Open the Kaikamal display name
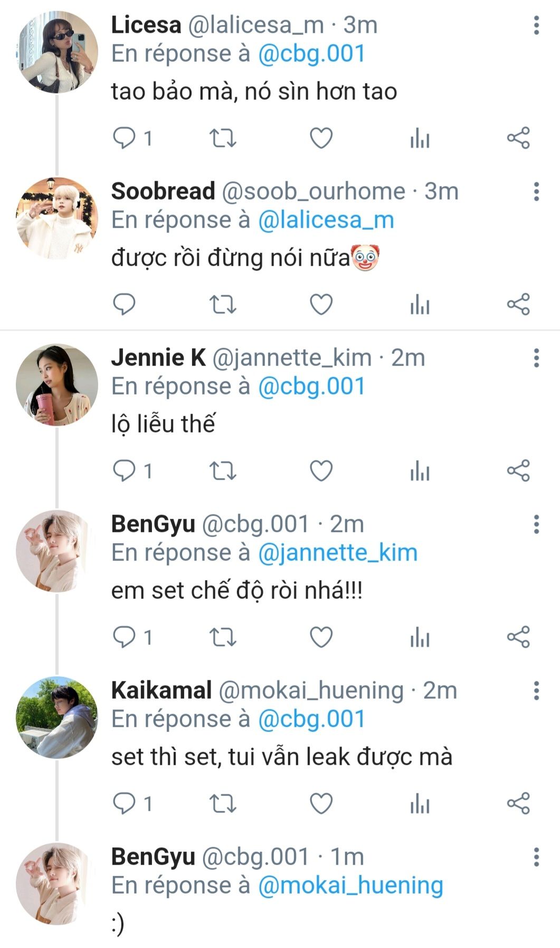This screenshot has width=560, height=948. tap(162, 691)
